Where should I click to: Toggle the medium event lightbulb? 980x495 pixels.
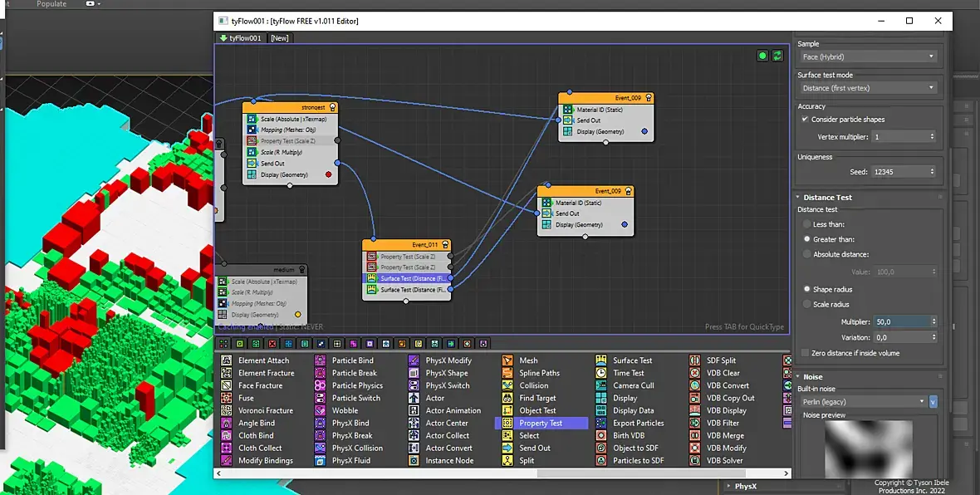(301, 269)
